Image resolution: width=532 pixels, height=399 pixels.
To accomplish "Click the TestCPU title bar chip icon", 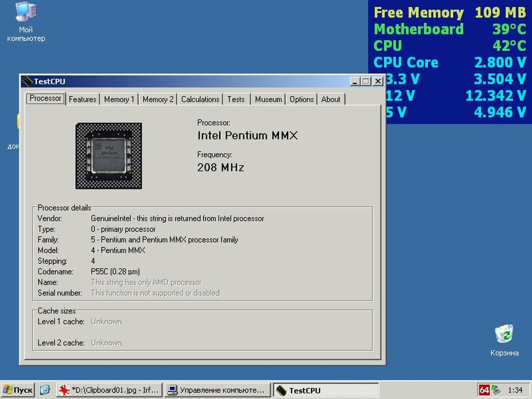I will [x=27, y=81].
